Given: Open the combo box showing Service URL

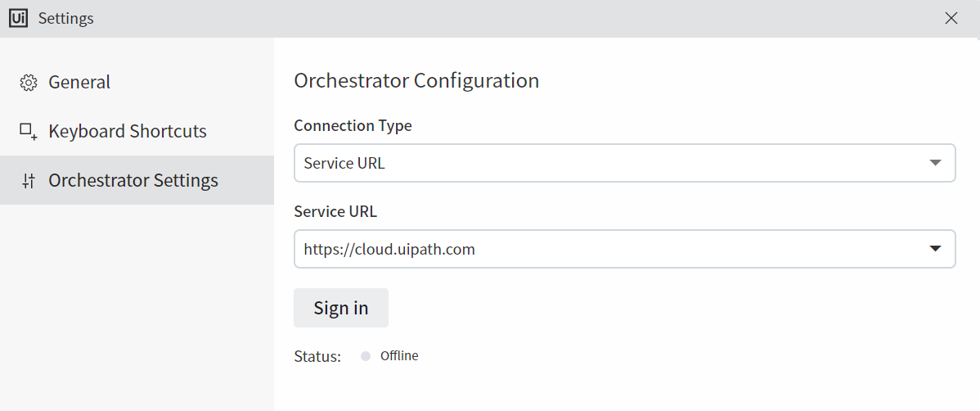Looking at the screenshot, I should tap(605, 163).
